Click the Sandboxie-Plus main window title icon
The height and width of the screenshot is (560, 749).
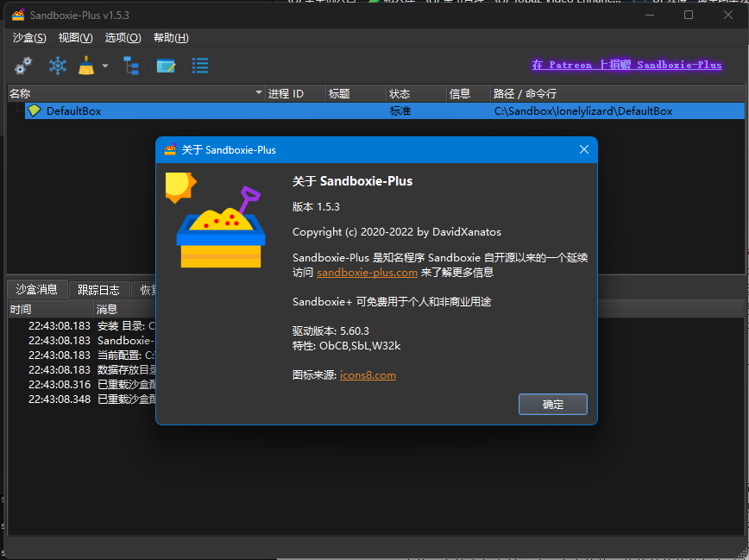pos(18,15)
